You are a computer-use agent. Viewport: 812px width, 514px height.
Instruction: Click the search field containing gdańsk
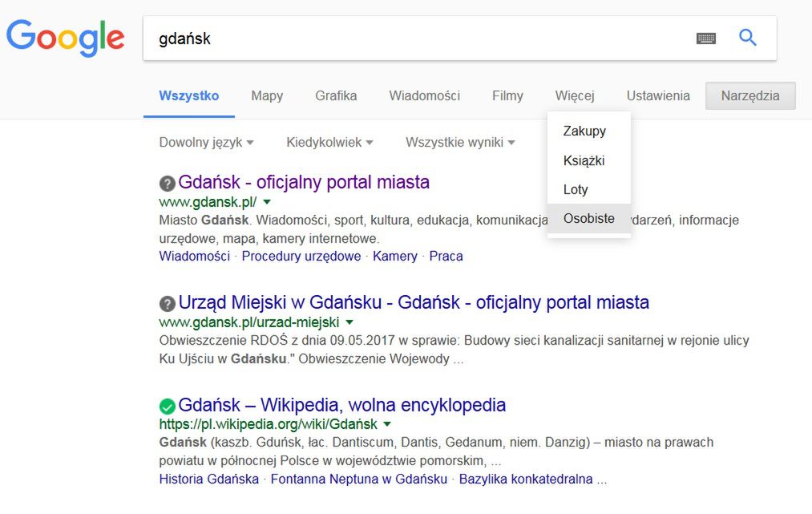coord(417,38)
